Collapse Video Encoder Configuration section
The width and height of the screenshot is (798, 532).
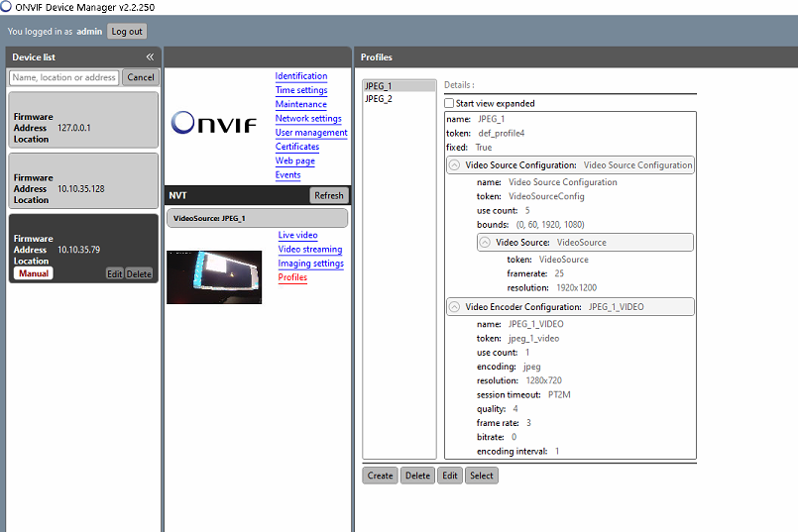[454, 307]
